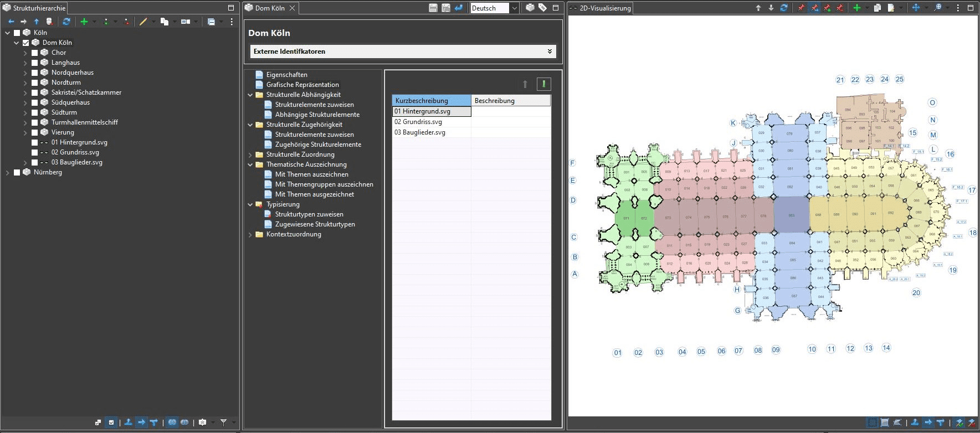This screenshot has width=980, height=433.
Task: Open the Deutsch language dropdown
Action: pos(514,8)
